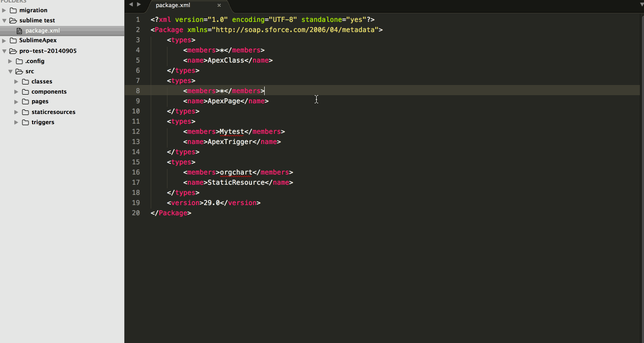The height and width of the screenshot is (343, 644).
Task: Expand the classes folder arrow
Action: pos(16,81)
